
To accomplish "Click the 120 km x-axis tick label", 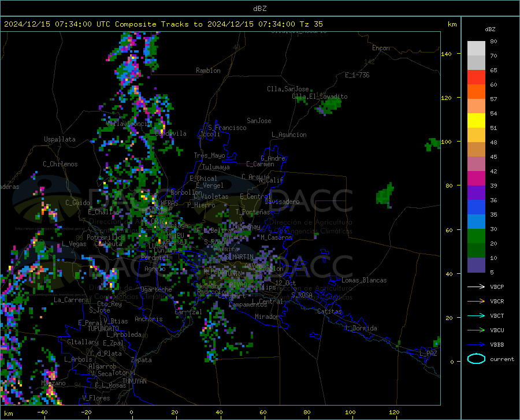I will pos(394,412).
